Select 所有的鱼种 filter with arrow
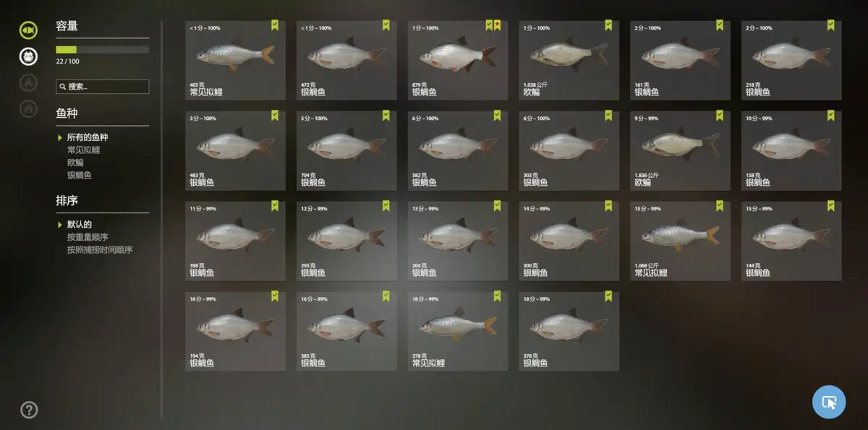Viewport: 868px width, 430px height. tap(83, 137)
